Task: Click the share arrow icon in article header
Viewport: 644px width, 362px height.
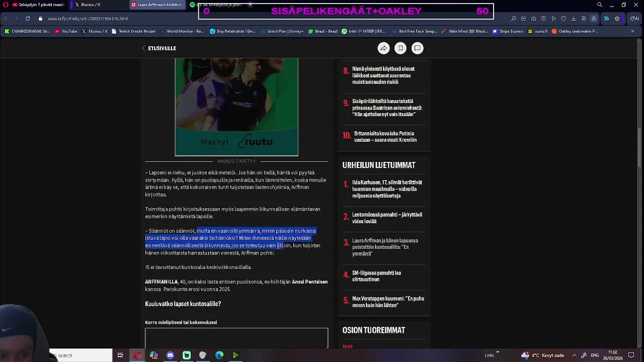Action: pos(383,48)
